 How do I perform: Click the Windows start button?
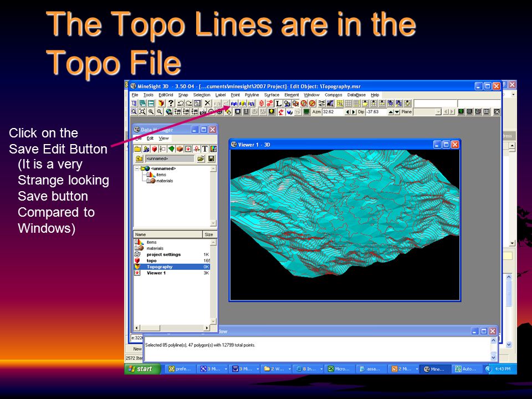[142, 369]
